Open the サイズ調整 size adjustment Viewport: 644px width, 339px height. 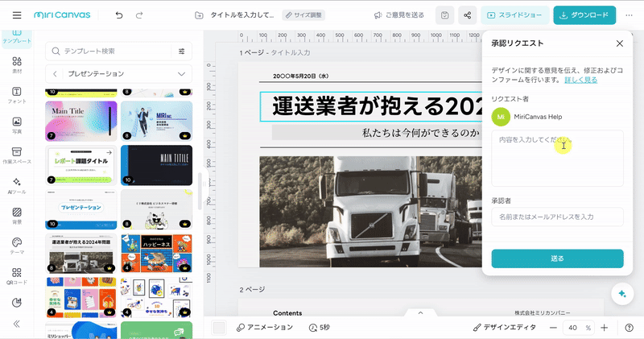[303, 15]
